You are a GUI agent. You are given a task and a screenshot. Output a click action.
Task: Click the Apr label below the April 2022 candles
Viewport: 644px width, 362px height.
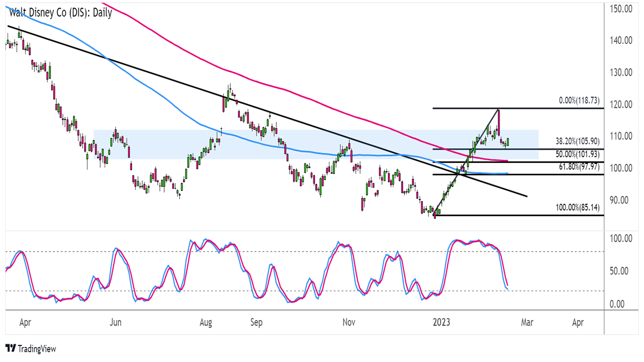tap(25, 323)
